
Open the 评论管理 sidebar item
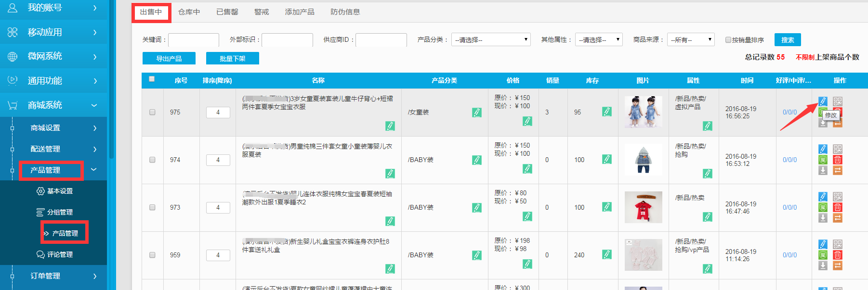point(60,254)
